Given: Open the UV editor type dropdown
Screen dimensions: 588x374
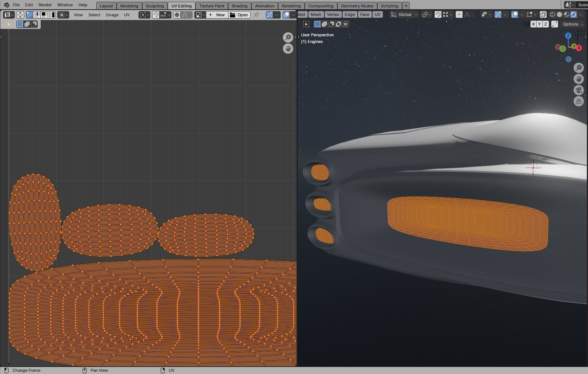Looking at the screenshot, I should point(9,15).
